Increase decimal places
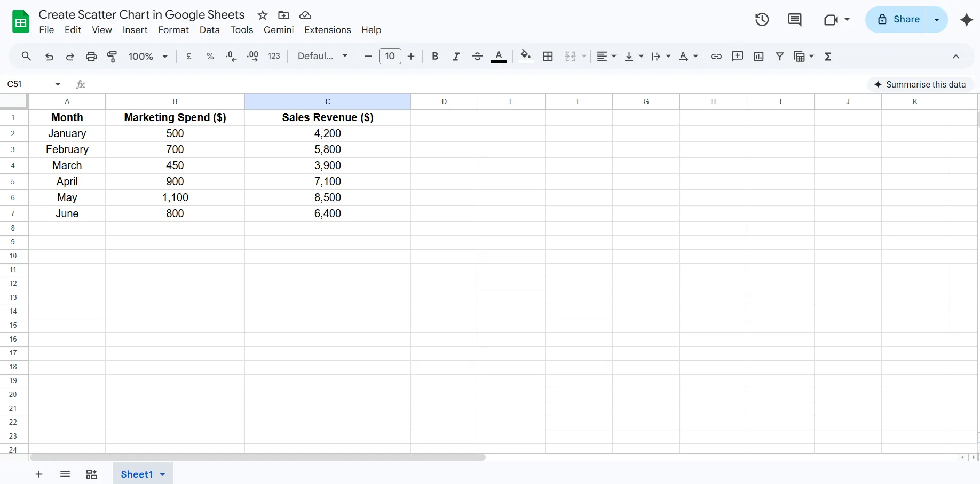The height and width of the screenshot is (484, 980). tap(253, 56)
